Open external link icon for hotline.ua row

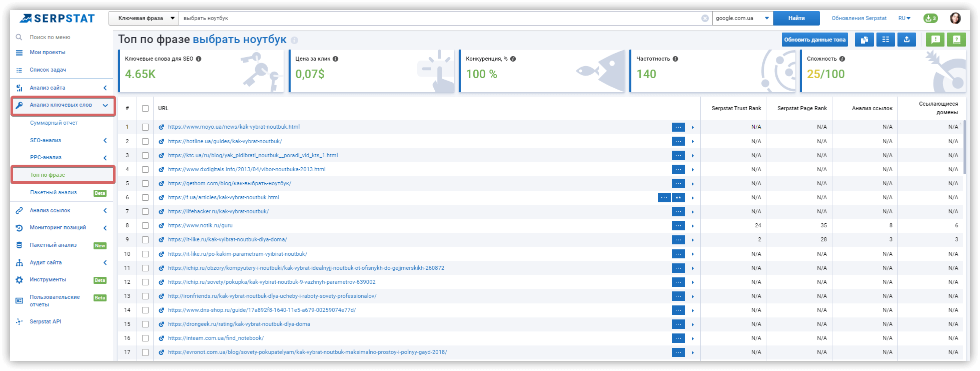pos(162,142)
